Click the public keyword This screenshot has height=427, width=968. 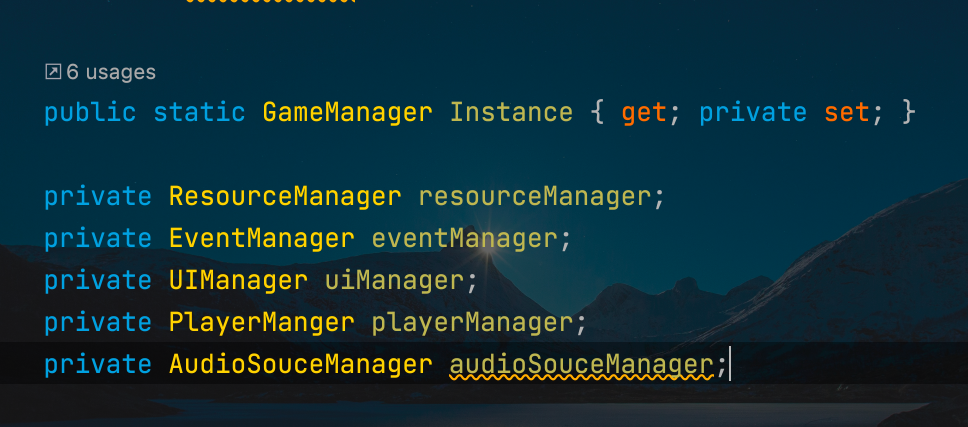[x=90, y=113]
